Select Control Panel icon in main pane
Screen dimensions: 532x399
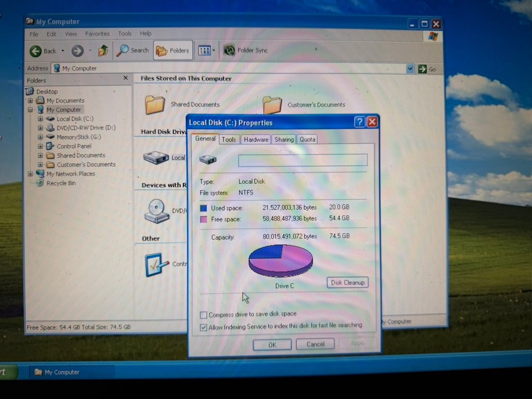(x=156, y=264)
